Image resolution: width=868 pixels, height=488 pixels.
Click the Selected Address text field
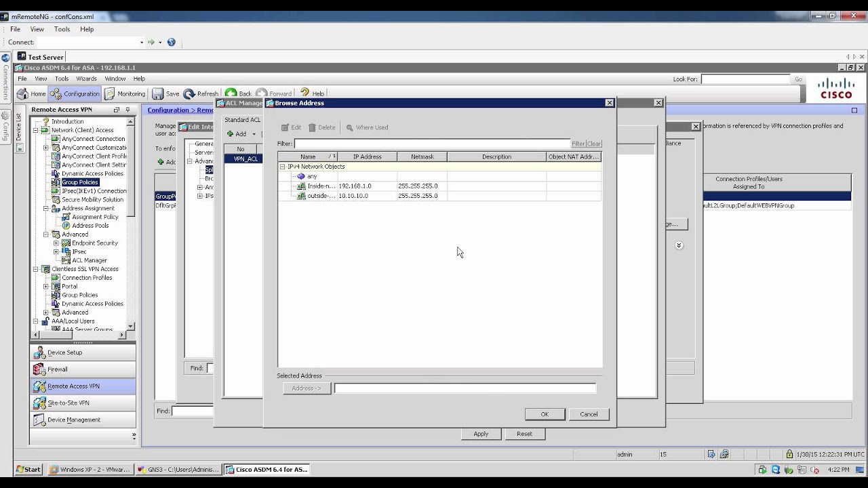tap(465, 388)
